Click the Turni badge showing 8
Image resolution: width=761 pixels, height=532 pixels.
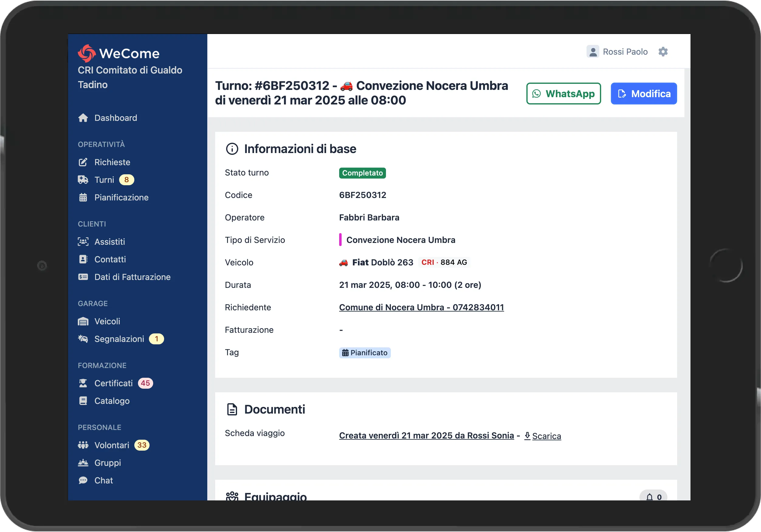[126, 180]
